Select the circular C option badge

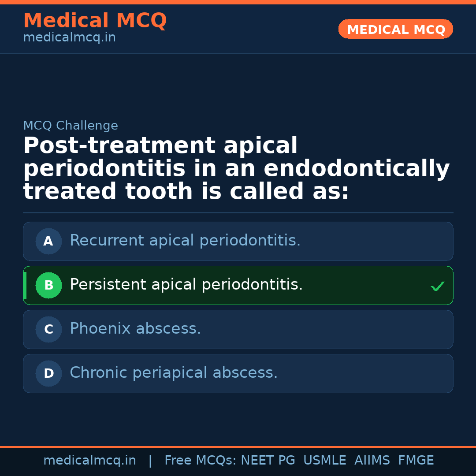(48, 329)
